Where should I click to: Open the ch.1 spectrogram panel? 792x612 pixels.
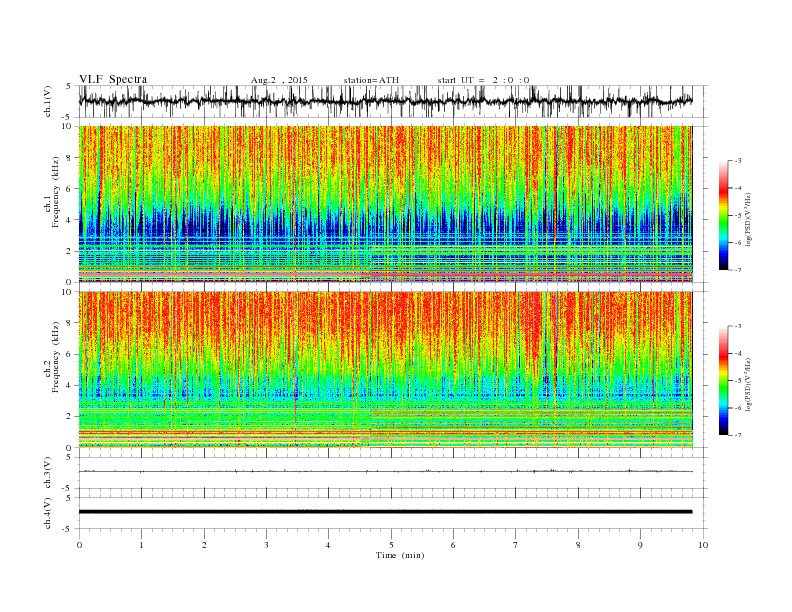pos(385,204)
